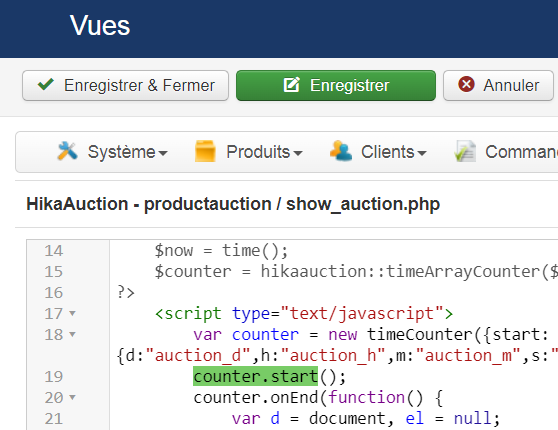The image size is (558, 430).
Task: Collapse the code fold at line 18
Action: pyautogui.click(x=72, y=335)
